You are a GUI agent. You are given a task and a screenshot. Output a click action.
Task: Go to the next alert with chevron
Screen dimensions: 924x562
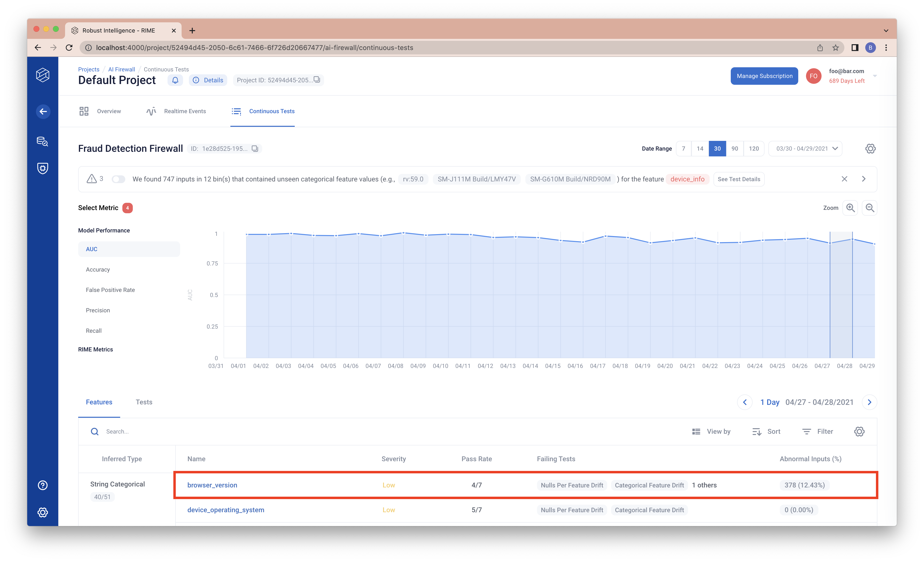(864, 179)
